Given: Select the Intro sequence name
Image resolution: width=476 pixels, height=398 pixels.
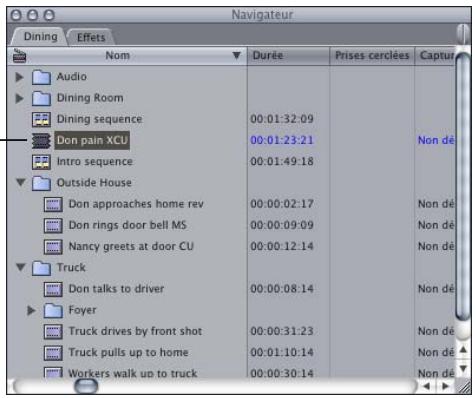Looking at the screenshot, I should click(95, 162).
